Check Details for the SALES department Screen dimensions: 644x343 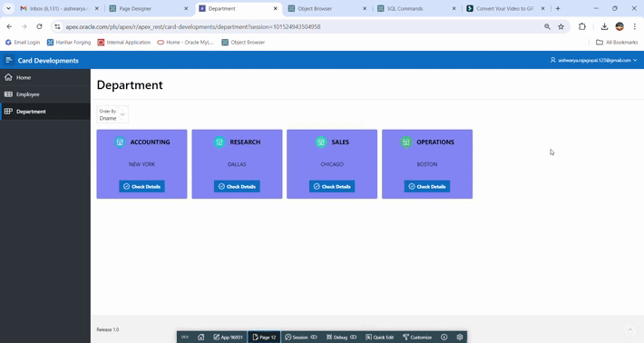tap(332, 187)
